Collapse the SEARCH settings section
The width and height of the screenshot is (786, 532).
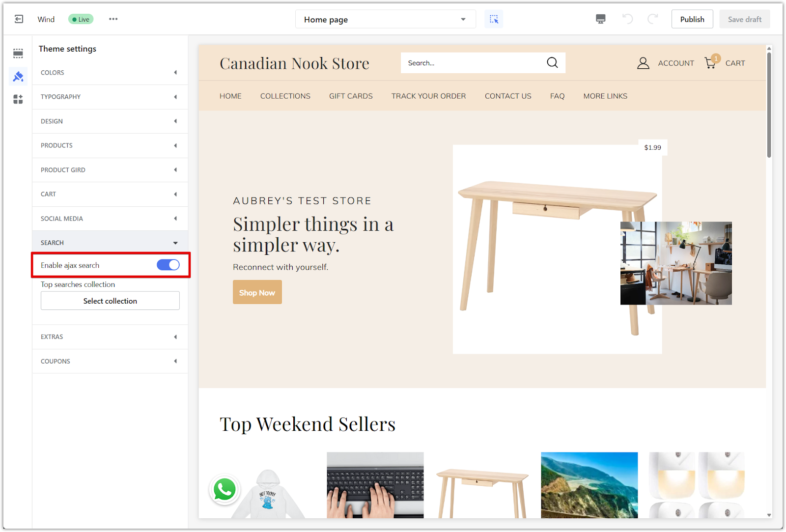coord(110,243)
